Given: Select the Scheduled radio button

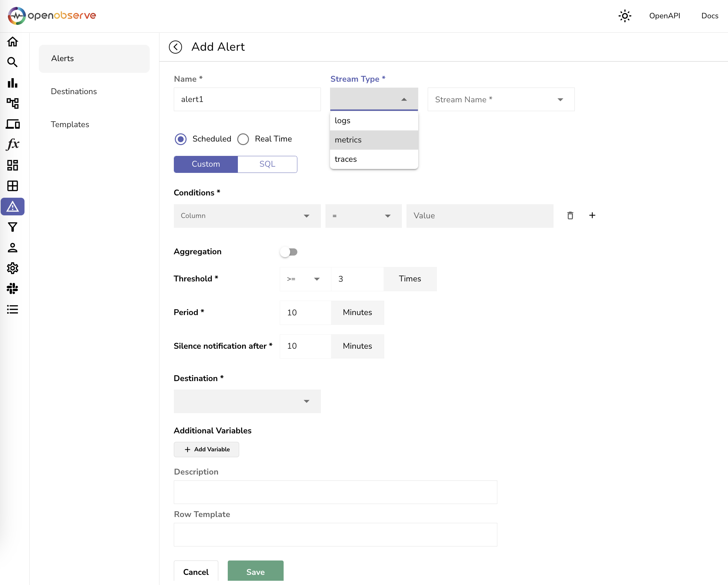Looking at the screenshot, I should tap(181, 139).
